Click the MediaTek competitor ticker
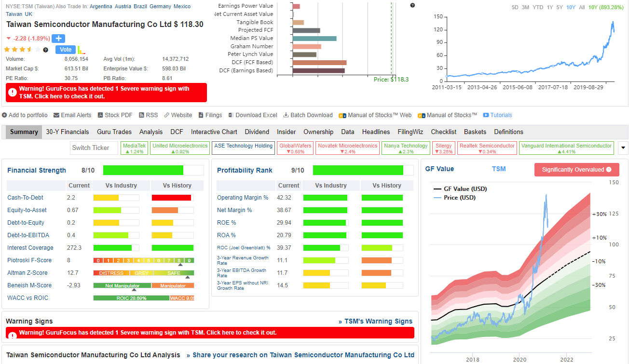Image resolution: width=629 pixels, height=364 pixels. click(x=135, y=148)
